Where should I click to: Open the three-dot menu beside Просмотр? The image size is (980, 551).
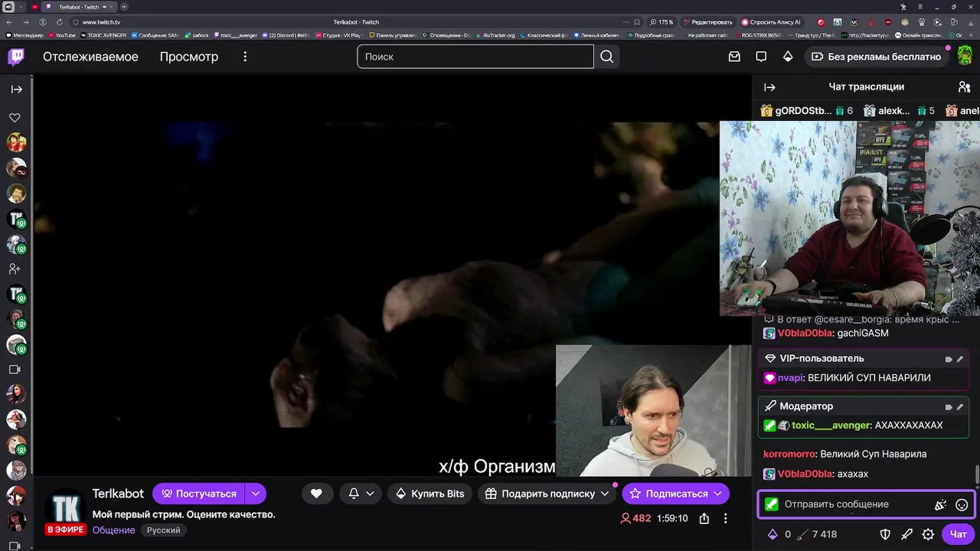(245, 57)
